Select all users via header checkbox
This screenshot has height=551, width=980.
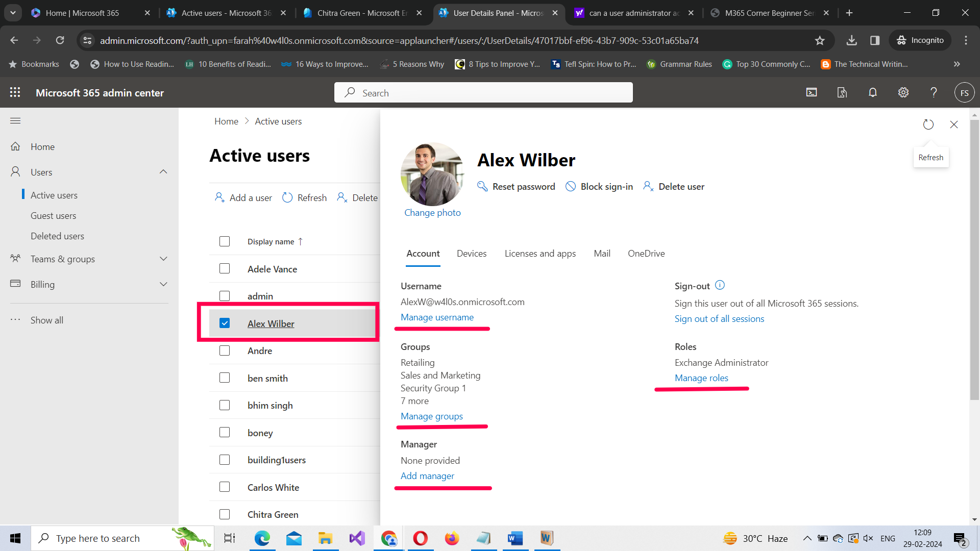pos(225,241)
